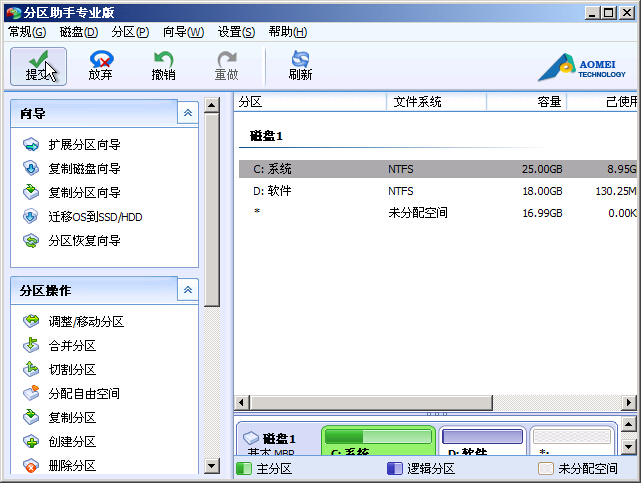Image resolution: width=641 pixels, height=483 pixels.
Task: Choose 创建分区 operation
Action: [x=72, y=442]
